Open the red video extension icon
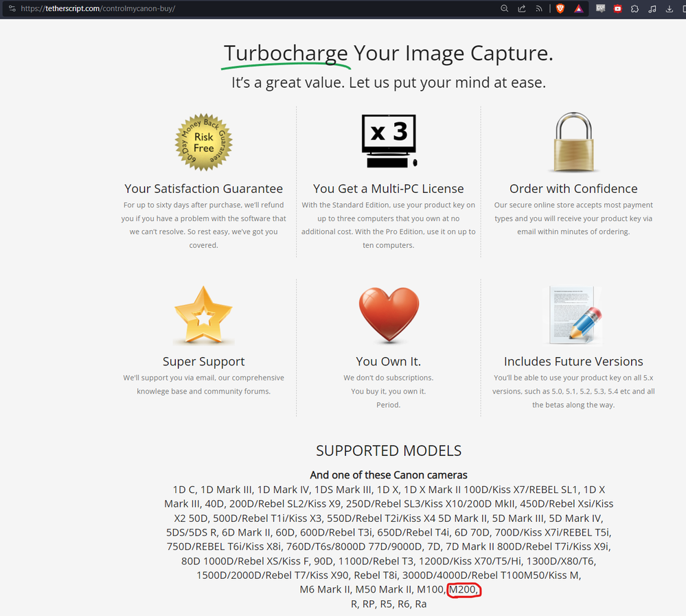 (618, 8)
